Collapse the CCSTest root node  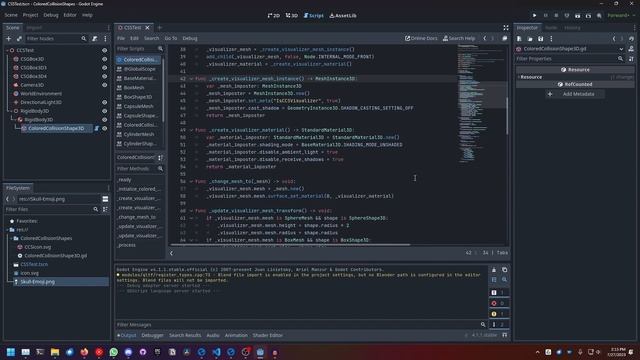(x=7, y=50)
